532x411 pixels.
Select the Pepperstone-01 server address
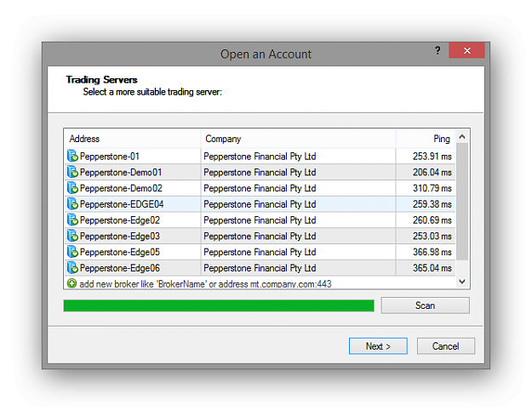pyautogui.click(x=110, y=157)
